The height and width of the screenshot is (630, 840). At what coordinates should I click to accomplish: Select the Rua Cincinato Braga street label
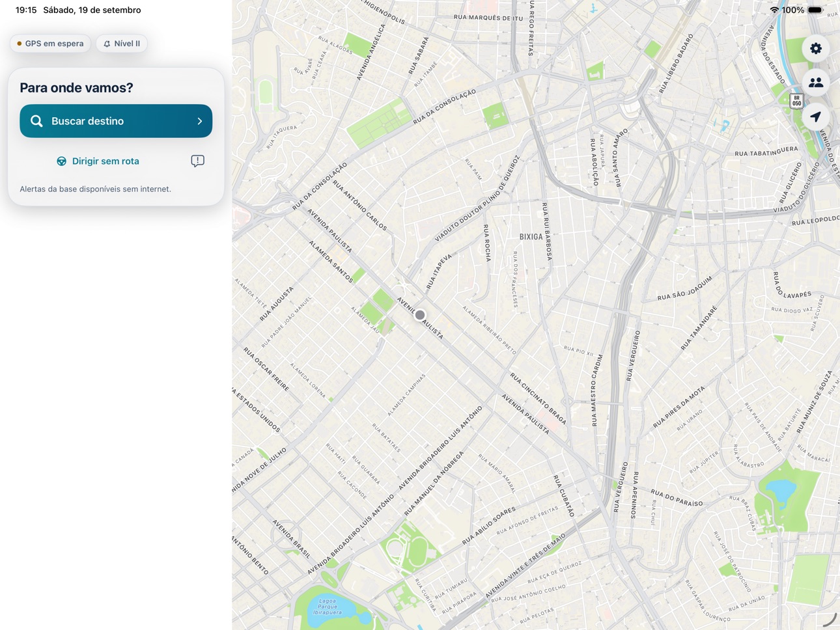[538, 398]
